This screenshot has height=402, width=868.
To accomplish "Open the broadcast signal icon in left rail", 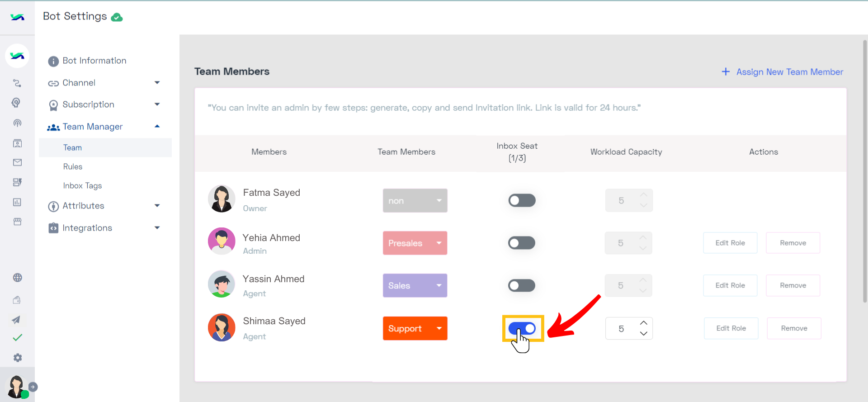I will tap(17, 123).
